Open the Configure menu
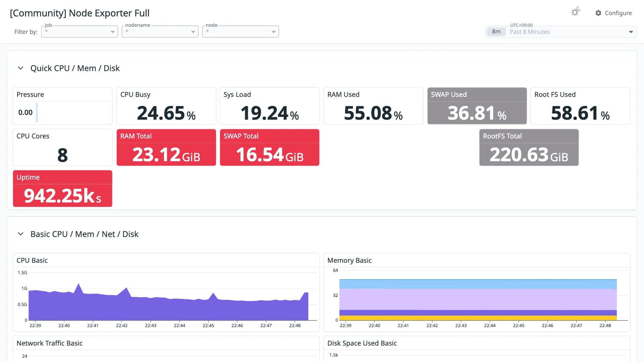 click(x=613, y=13)
